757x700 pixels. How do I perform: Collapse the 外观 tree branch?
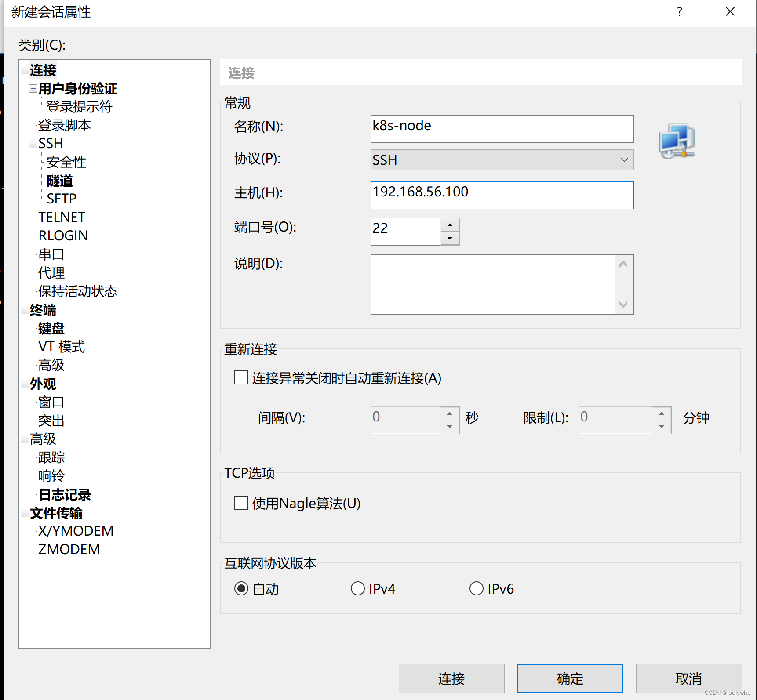tap(25, 384)
